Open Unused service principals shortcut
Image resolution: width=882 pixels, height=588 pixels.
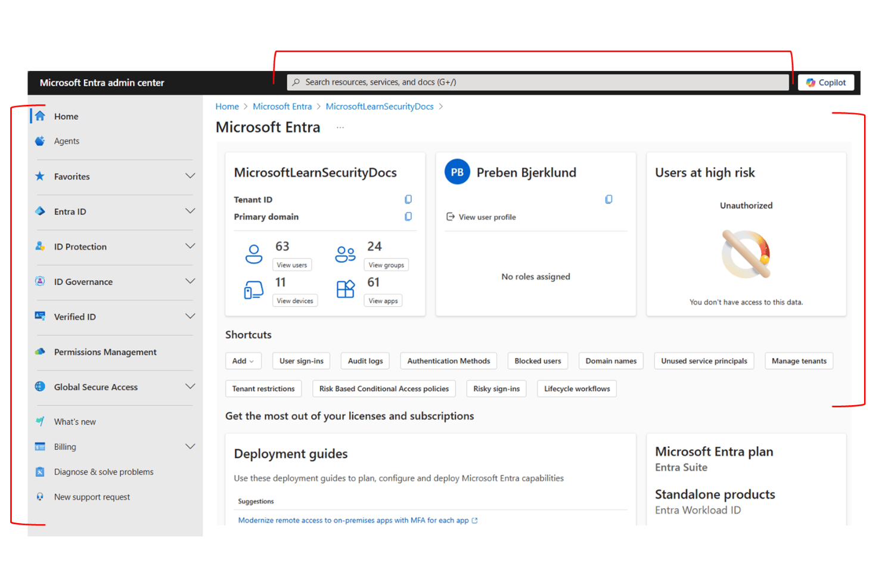coord(704,361)
